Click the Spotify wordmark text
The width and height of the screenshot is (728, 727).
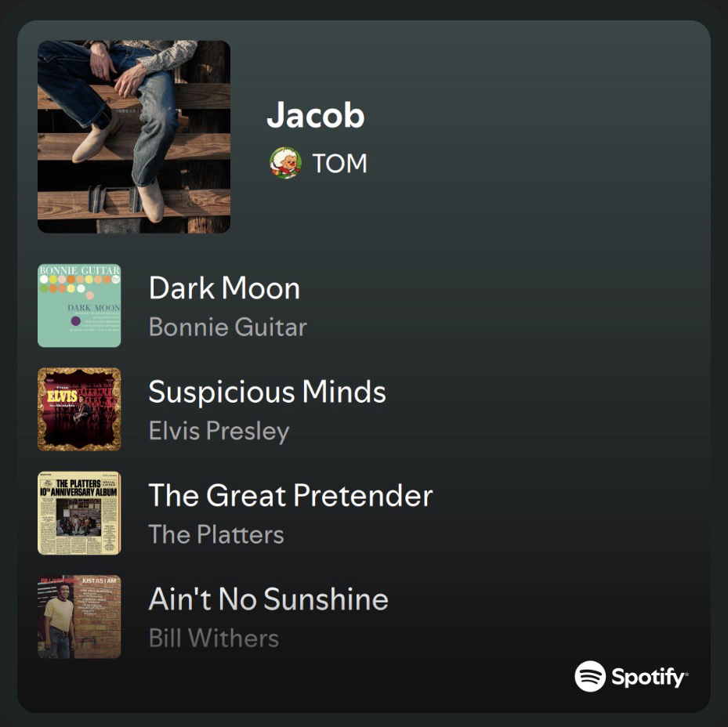pos(649,678)
